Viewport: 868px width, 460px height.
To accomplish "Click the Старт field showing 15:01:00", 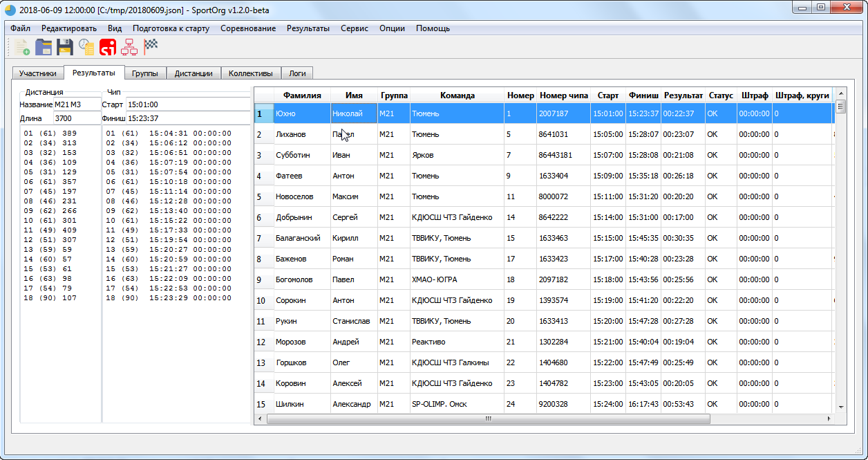I will [x=188, y=104].
